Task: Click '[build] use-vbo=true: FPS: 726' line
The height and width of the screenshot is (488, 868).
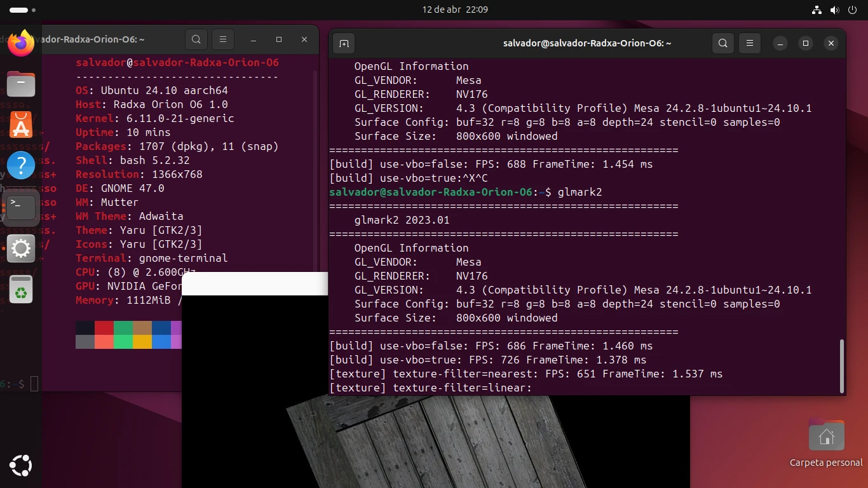Action: [x=487, y=360]
